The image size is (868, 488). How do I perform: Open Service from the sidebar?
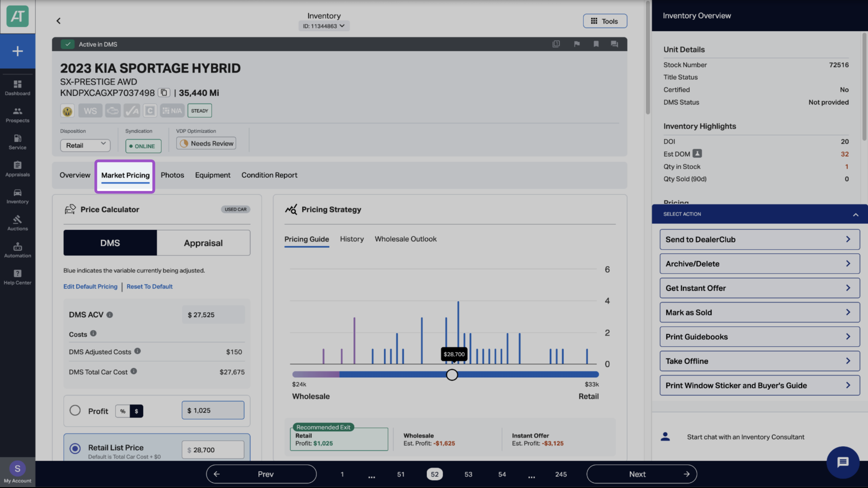pyautogui.click(x=17, y=142)
